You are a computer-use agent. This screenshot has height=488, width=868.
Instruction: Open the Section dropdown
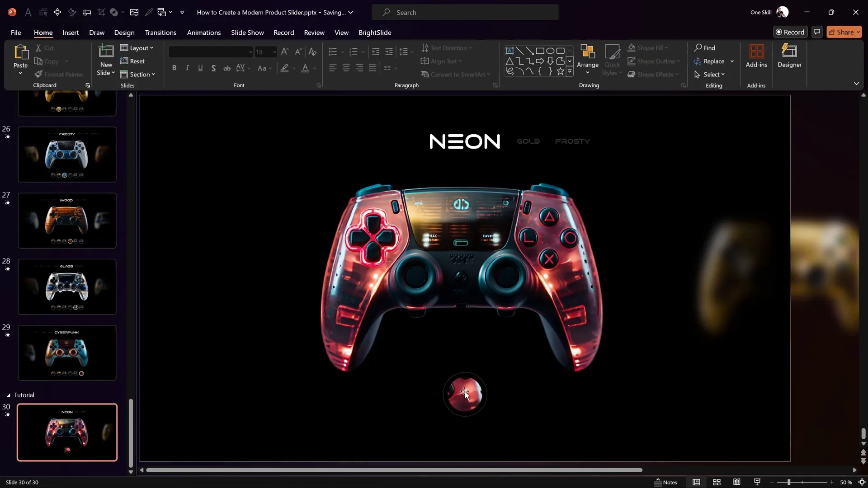coord(138,75)
